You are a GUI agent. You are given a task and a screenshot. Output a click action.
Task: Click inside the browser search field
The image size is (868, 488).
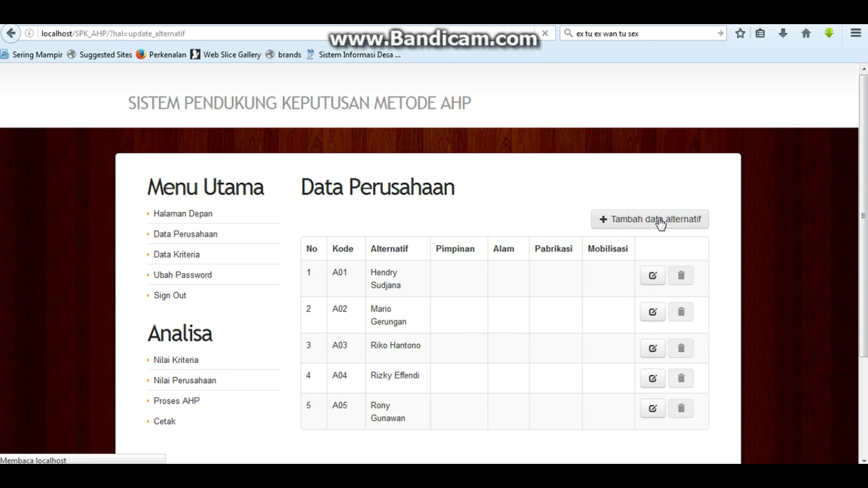[642, 34]
